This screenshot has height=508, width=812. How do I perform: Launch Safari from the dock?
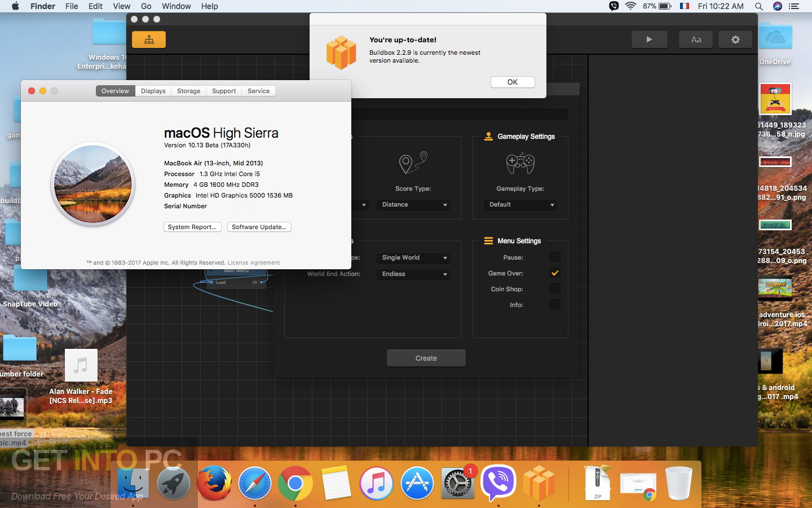(255, 483)
